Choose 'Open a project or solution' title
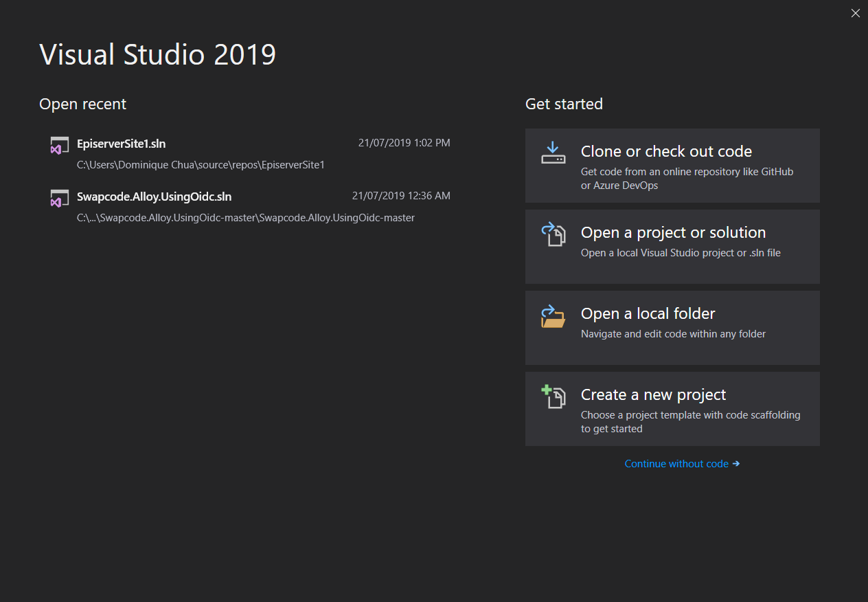The height and width of the screenshot is (602, 868). 673,232
